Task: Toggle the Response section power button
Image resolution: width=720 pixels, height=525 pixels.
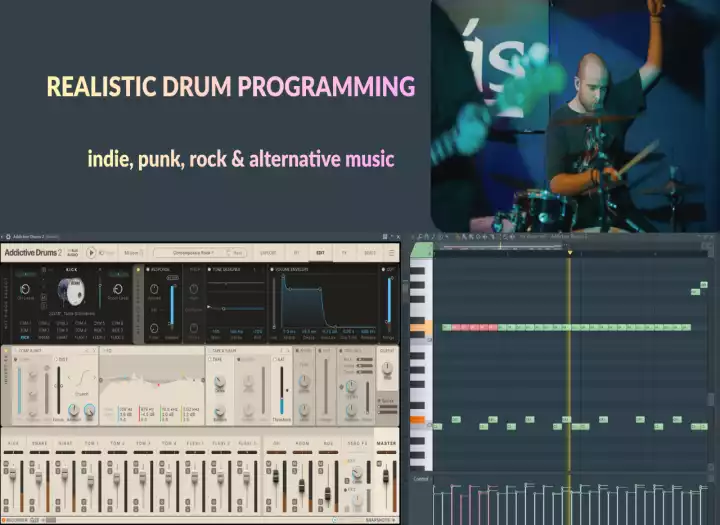Action: [148, 270]
